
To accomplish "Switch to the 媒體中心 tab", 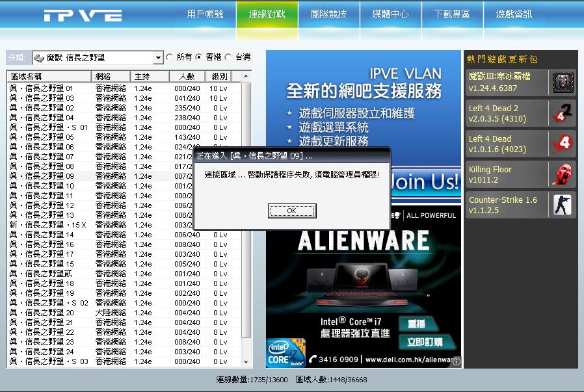I will tap(391, 14).
